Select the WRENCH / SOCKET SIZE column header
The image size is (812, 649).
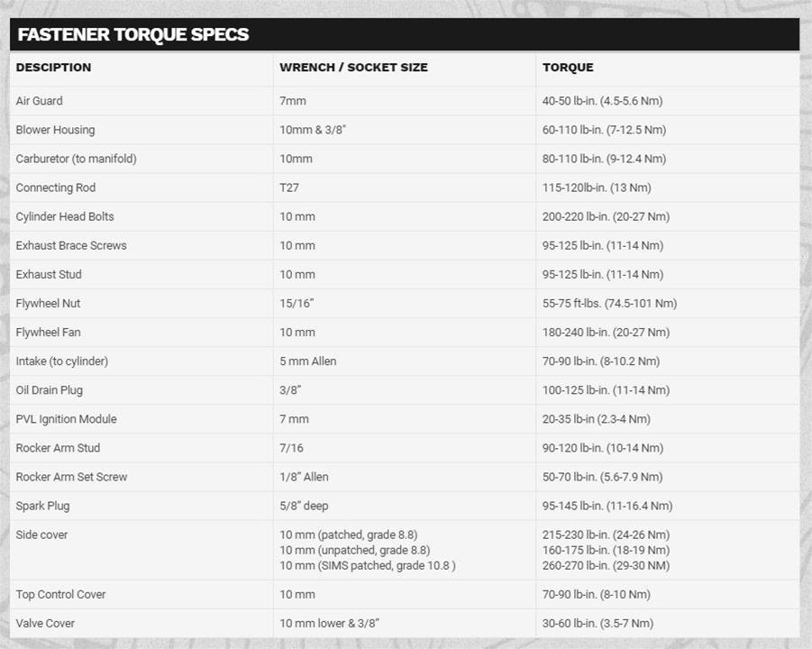pos(353,68)
